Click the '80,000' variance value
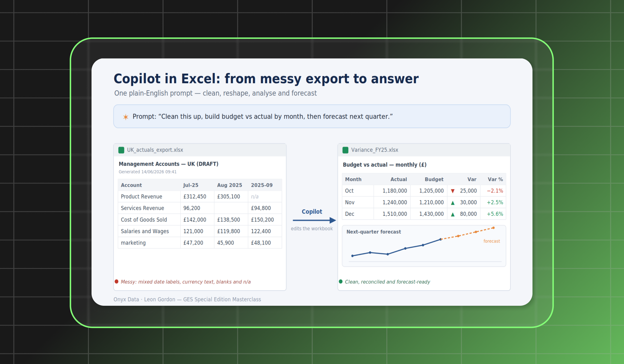The width and height of the screenshot is (624, 364). pyautogui.click(x=468, y=214)
